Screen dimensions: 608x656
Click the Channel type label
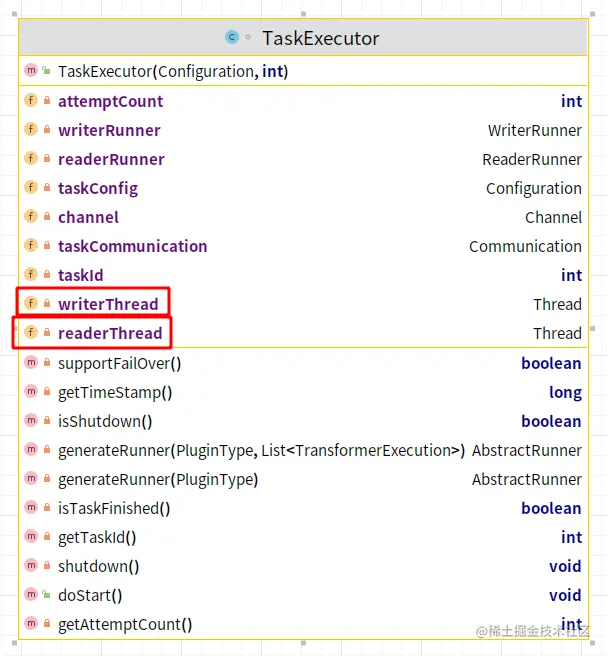coord(553,217)
